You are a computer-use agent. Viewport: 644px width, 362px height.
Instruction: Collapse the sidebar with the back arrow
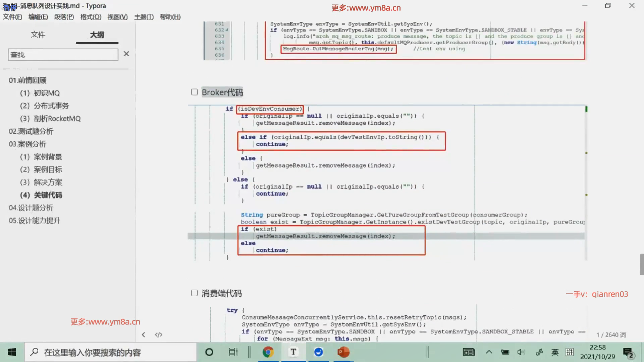144,335
